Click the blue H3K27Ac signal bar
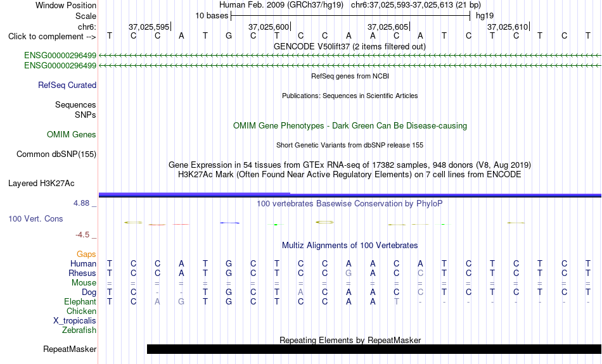Screen dimensions: 602x364 click(x=350, y=195)
